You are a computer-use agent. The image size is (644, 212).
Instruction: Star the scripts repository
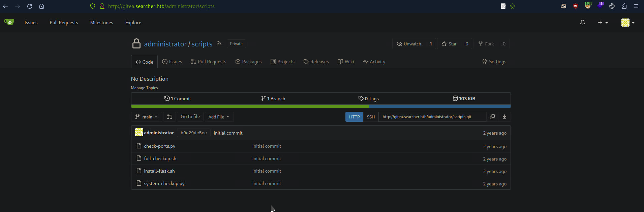(x=449, y=44)
